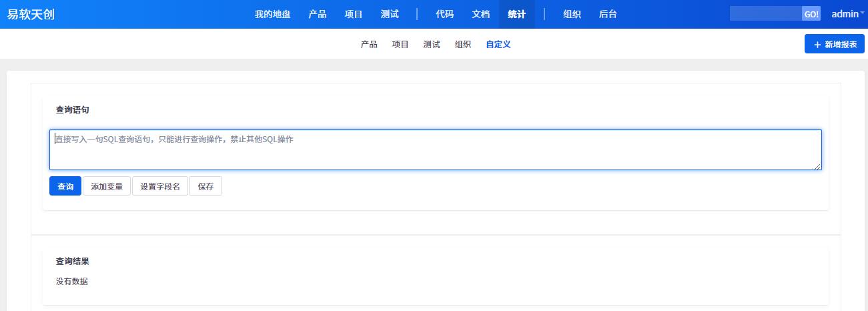The height and width of the screenshot is (311, 868).
Task: Open the 项目 top navigation item
Action: click(354, 14)
